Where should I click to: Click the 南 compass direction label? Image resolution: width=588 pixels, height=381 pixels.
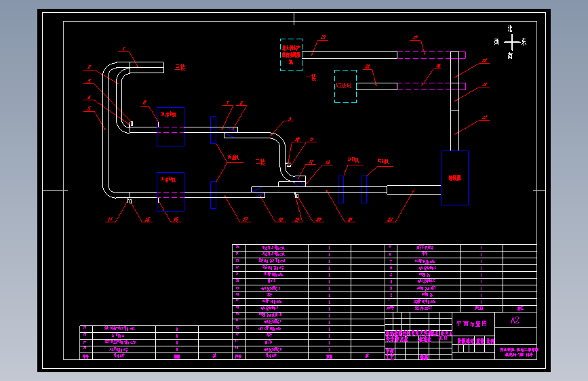click(x=510, y=56)
